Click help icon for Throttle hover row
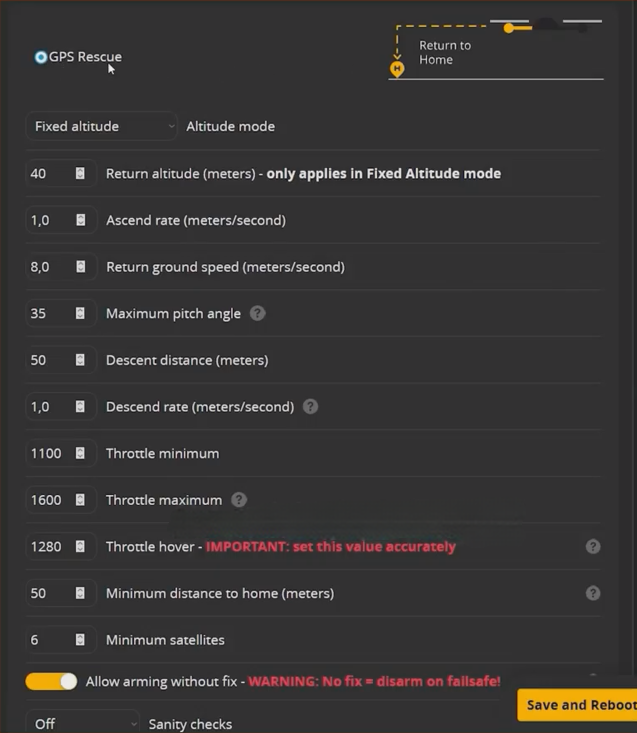 pyautogui.click(x=593, y=546)
